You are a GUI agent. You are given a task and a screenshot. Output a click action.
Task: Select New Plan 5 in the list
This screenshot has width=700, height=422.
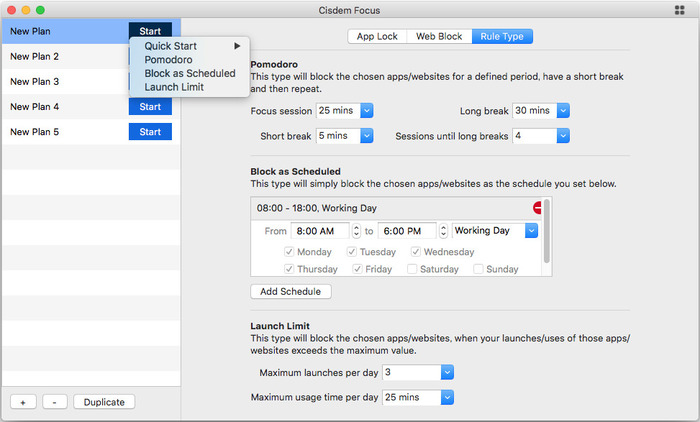click(66, 132)
